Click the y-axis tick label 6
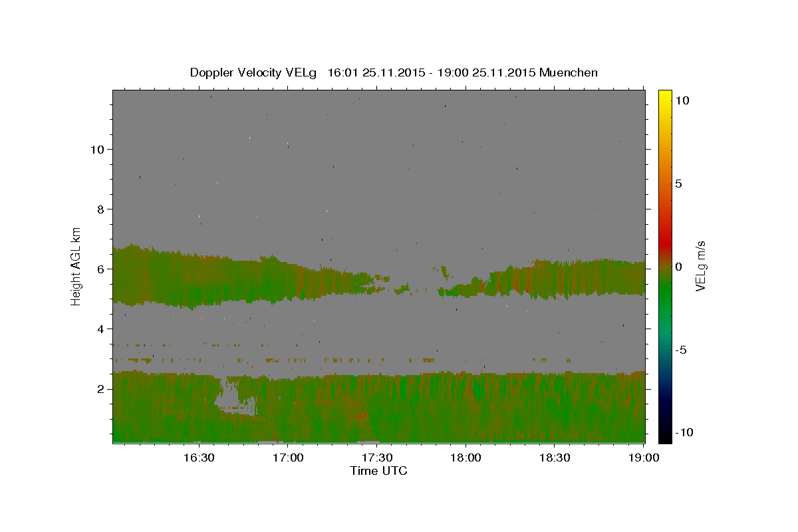 coord(100,269)
